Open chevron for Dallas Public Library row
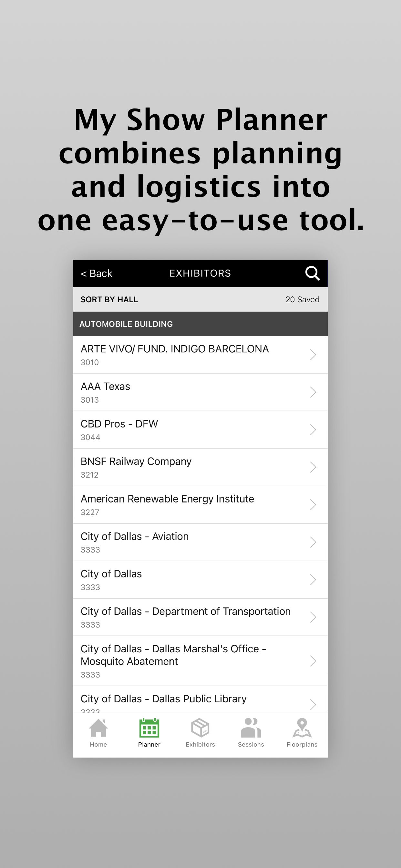This screenshot has height=868, width=401. coord(313,704)
